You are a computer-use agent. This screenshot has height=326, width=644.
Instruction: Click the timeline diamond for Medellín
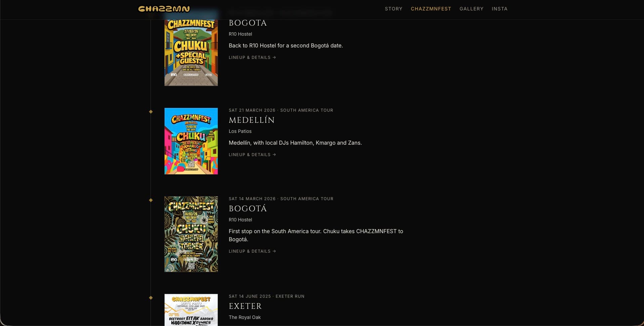151,112
